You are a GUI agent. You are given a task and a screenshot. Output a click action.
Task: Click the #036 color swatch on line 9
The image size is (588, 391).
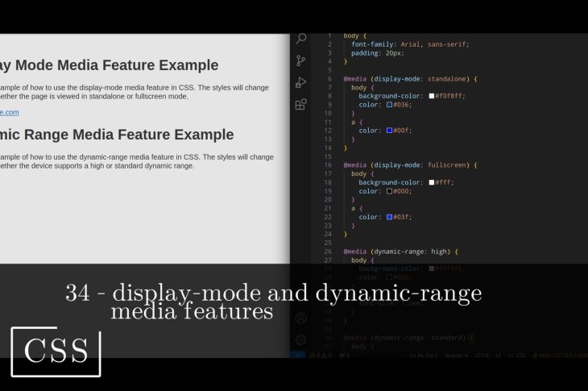coord(390,105)
